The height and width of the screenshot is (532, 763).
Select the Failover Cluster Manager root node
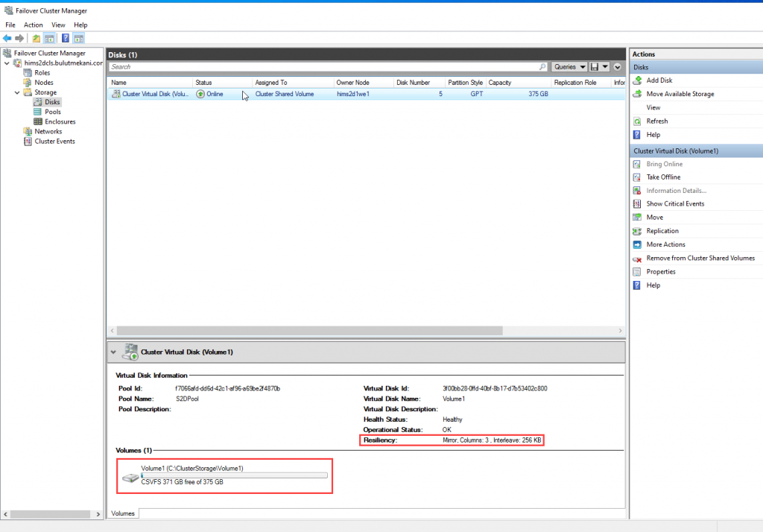[x=49, y=53]
